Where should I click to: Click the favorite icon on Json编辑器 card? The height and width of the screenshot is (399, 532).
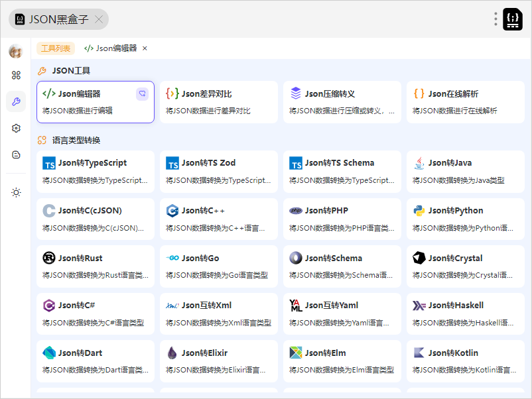coord(141,94)
